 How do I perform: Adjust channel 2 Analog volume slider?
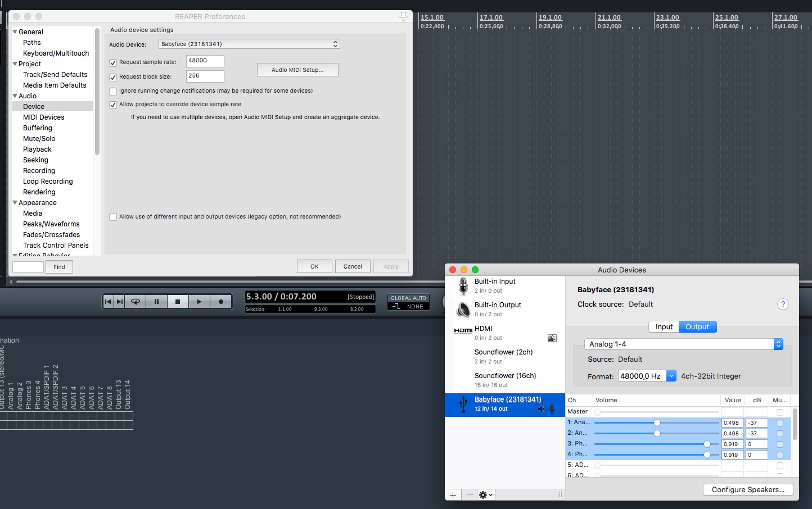[656, 434]
